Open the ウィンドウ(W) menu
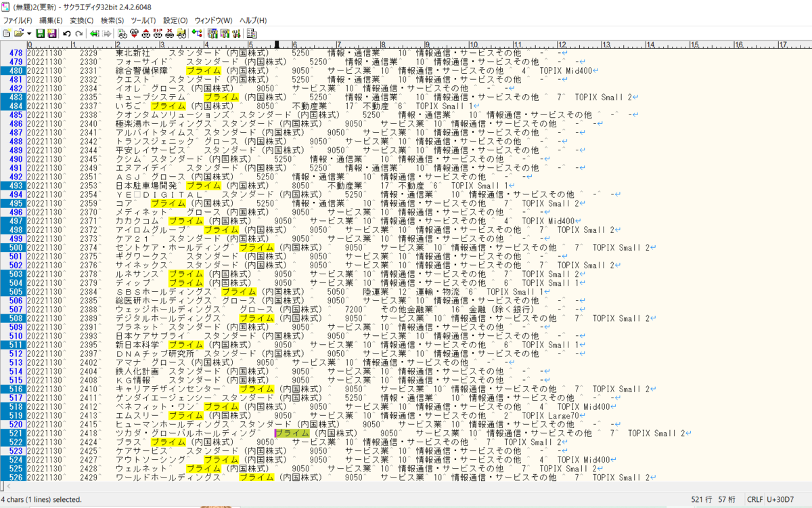 [x=213, y=20]
